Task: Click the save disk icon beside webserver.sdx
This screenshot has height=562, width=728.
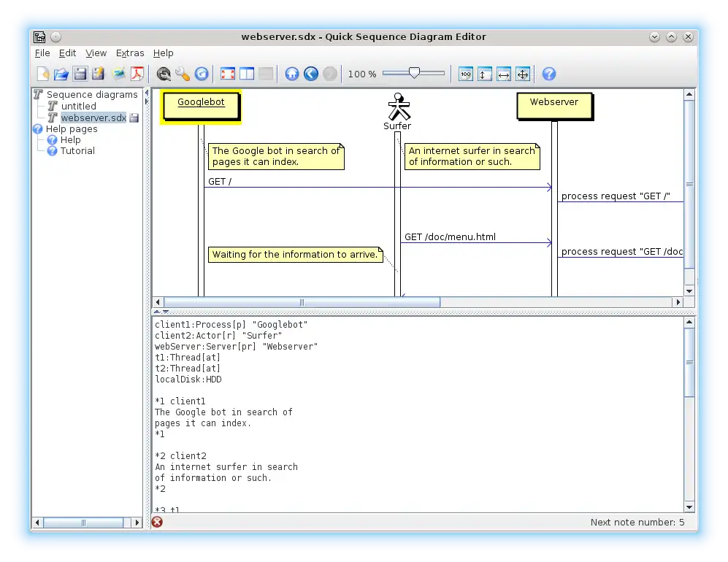Action: point(134,118)
